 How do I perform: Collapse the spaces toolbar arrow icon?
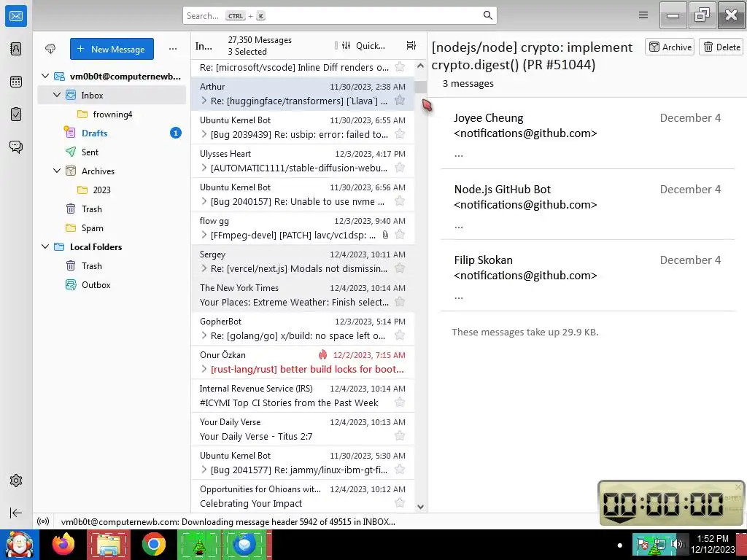(x=16, y=513)
